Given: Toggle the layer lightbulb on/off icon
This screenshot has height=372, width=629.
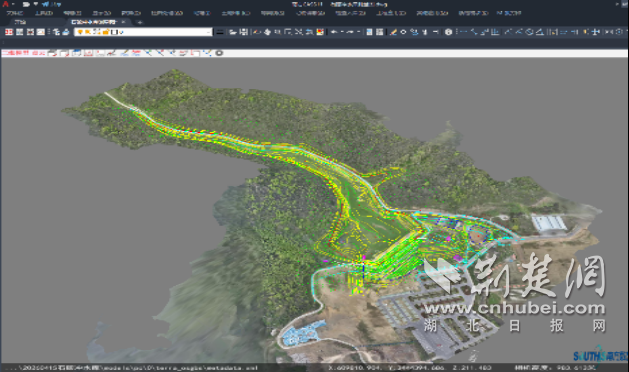Looking at the screenshot, I should pos(80,32).
